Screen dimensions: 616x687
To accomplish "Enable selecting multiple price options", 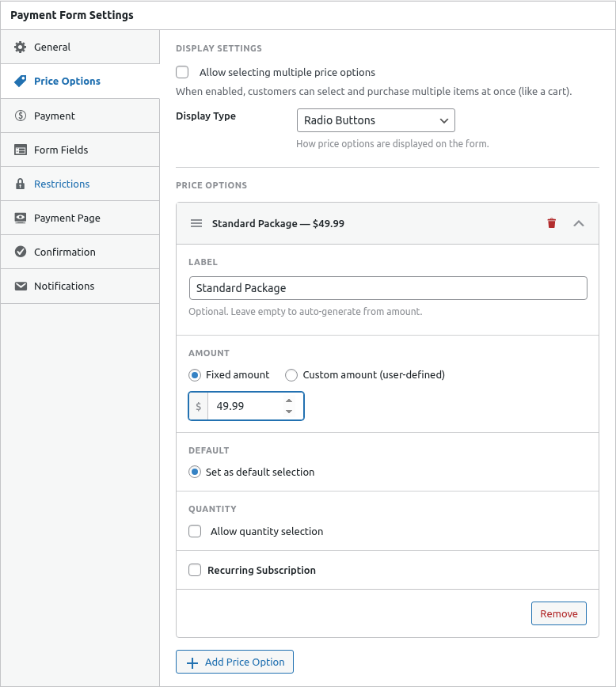I will coord(182,72).
